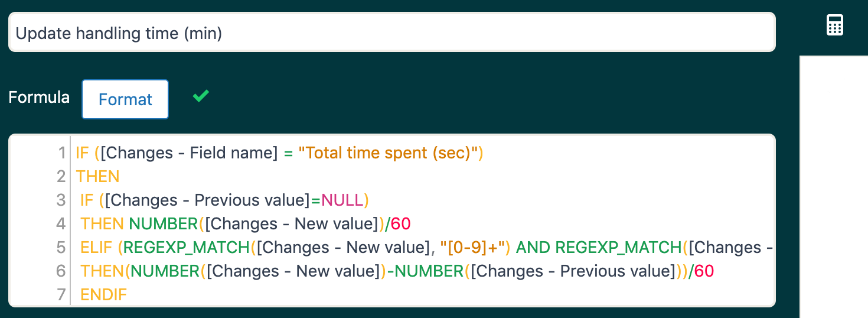
Task: Click the [Changes - Field name] attribute
Action: click(x=189, y=153)
